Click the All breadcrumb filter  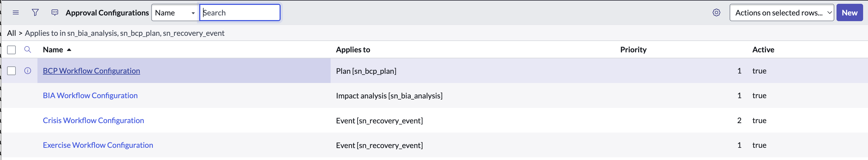[11, 33]
